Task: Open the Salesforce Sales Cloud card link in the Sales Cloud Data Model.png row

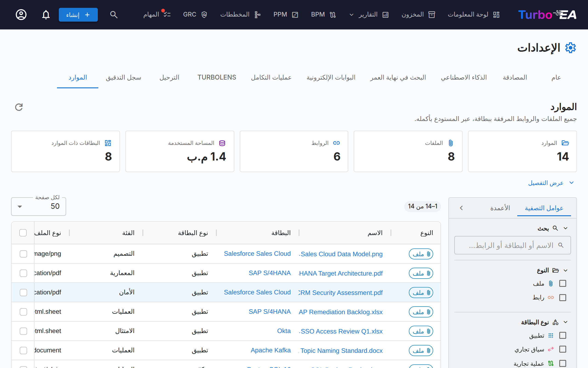Action: click(x=257, y=254)
